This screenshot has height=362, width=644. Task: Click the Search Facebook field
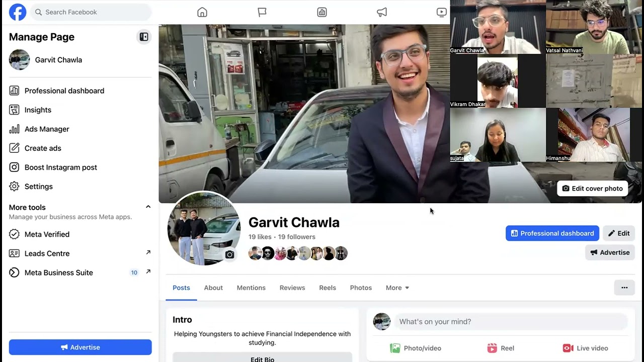[91, 12]
